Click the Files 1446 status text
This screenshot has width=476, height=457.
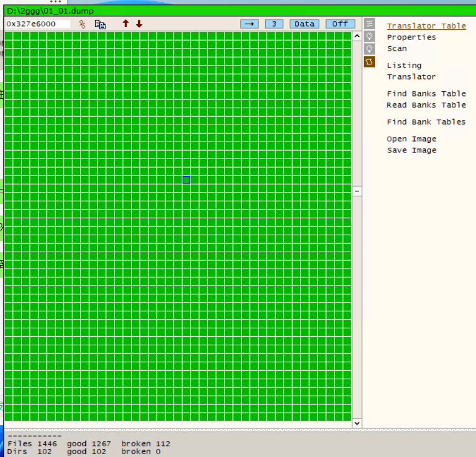(x=32, y=443)
